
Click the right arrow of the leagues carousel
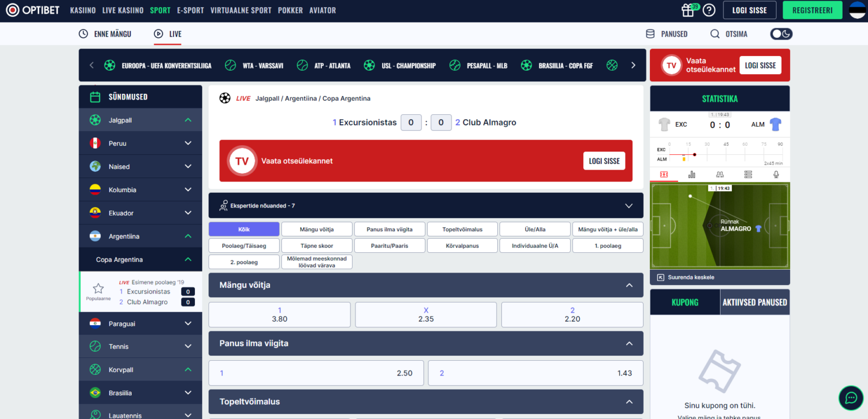coord(633,65)
